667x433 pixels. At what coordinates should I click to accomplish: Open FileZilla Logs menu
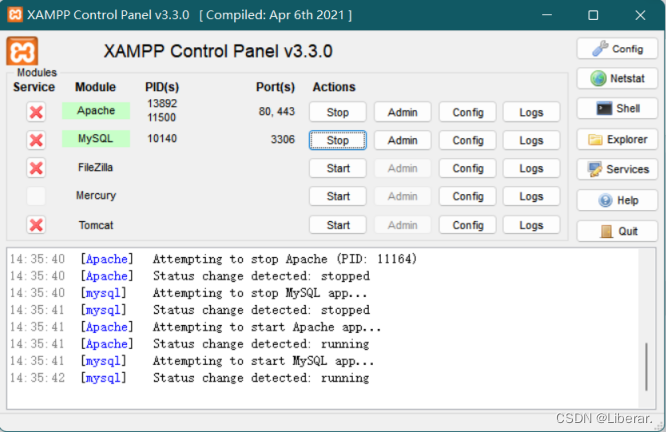pyautogui.click(x=531, y=168)
